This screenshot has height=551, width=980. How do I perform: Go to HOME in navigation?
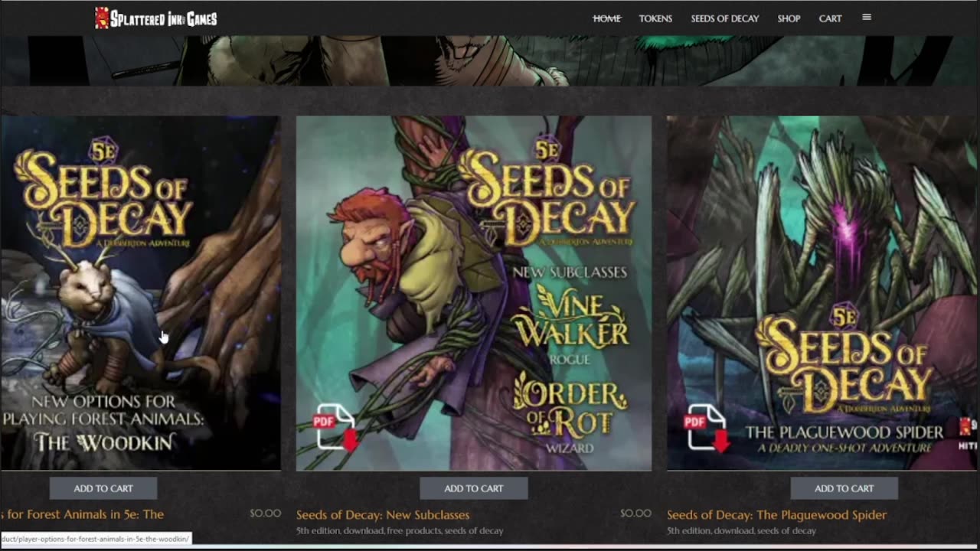(607, 18)
